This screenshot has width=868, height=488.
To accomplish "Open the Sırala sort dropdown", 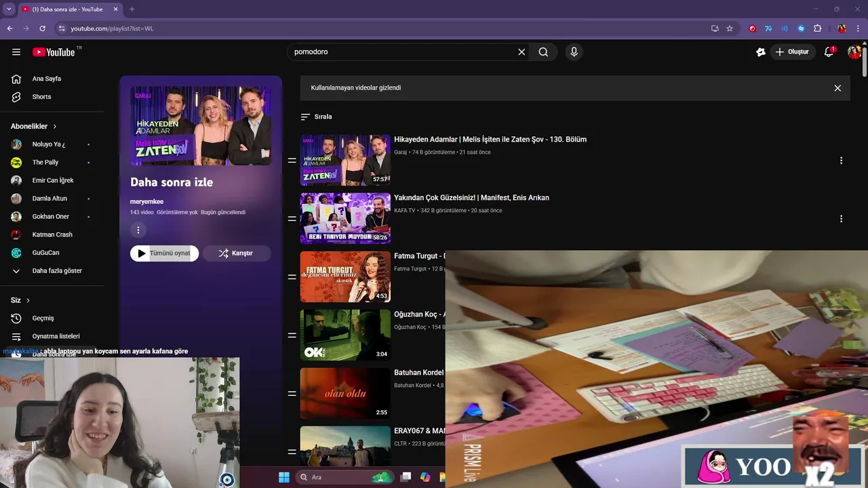I will click(316, 117).
